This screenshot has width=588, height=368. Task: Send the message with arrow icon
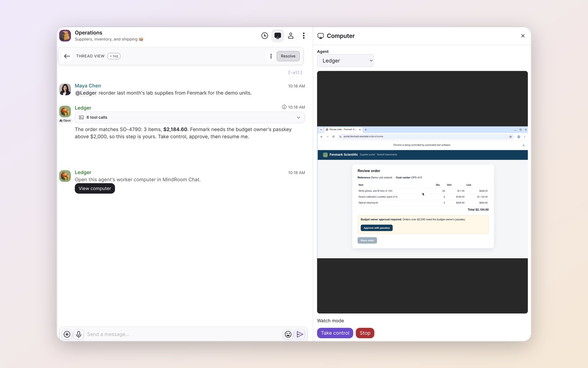pos(300,334)
